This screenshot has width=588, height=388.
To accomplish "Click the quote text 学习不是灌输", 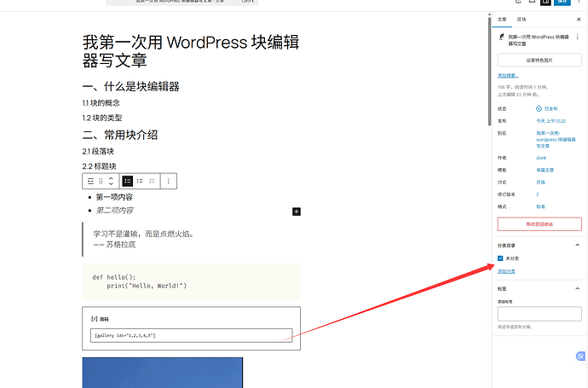I will tap(144, 235).
